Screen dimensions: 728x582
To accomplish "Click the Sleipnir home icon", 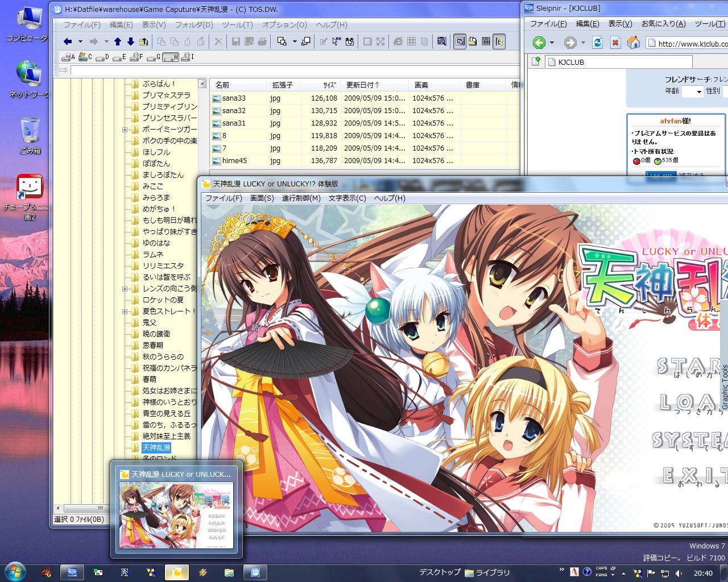I will tap(633, 43).
